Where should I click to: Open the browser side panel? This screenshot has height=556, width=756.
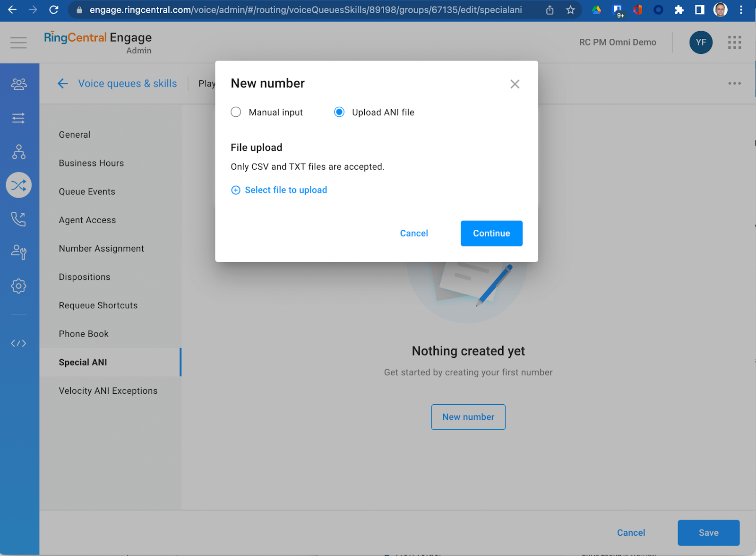pyautogui.click(x=700, y=10)
